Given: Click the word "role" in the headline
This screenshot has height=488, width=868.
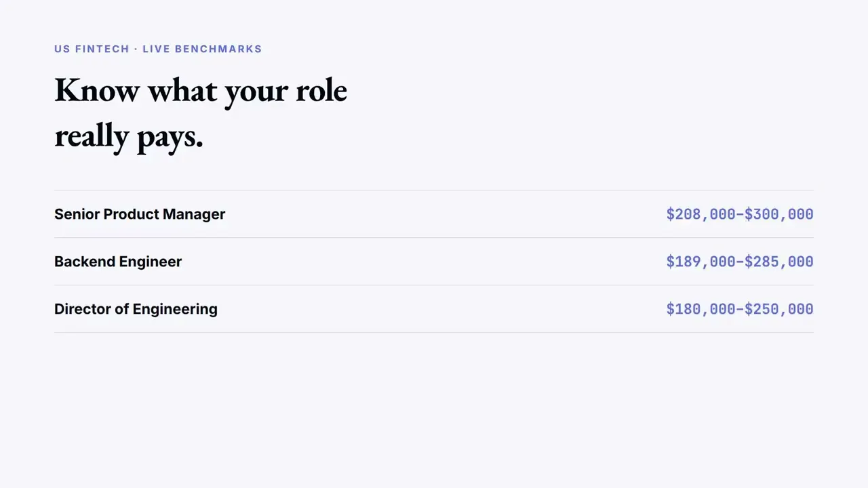Looking at the screenshot, I should pos(321,90).
